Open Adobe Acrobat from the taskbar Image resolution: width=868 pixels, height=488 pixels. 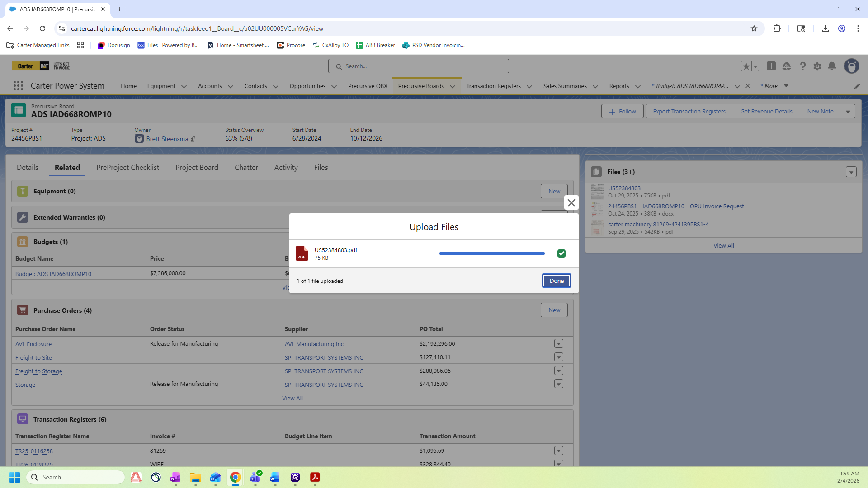pos(315,477)
